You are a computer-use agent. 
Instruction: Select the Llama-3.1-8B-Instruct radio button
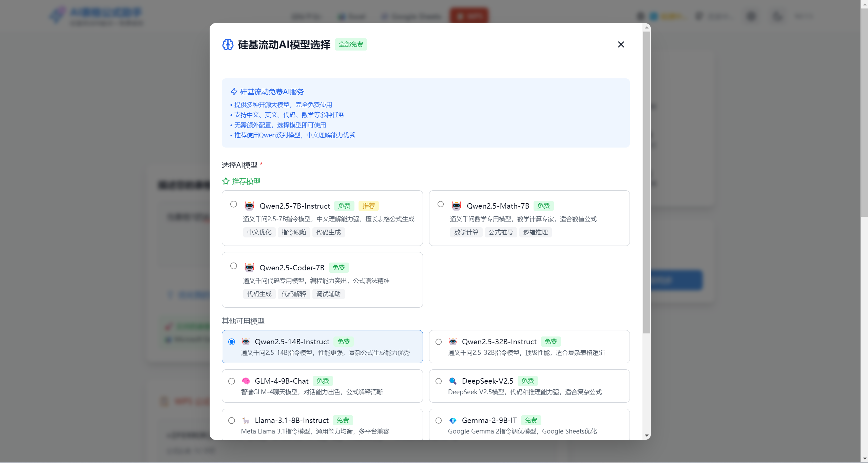231,421
